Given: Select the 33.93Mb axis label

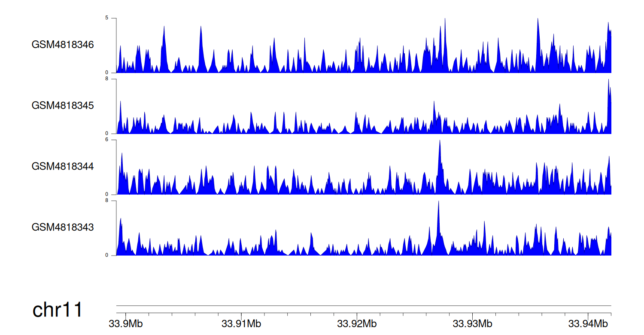Looking at the screenshot, I should click(x=472, y=323).
